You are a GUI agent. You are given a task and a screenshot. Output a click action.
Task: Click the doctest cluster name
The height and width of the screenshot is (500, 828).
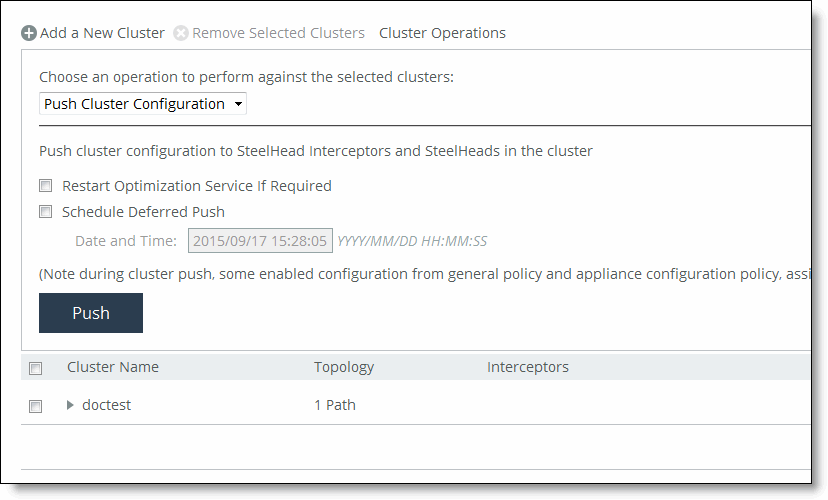[x=106, y=405]
